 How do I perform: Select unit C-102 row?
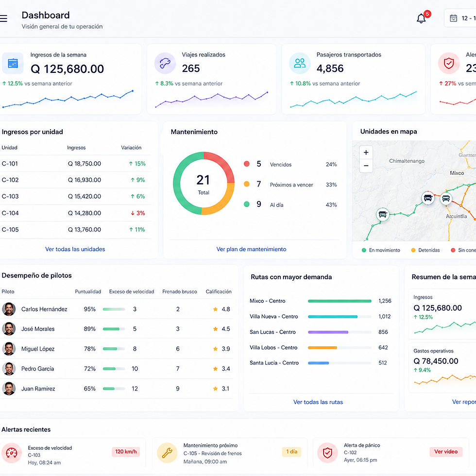[75, 180]
